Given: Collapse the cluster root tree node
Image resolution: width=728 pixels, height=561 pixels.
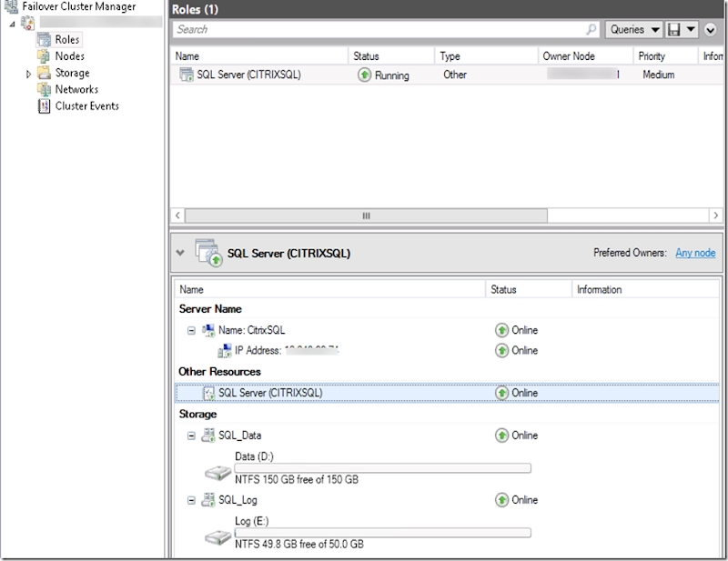Looking at the screenshot, I should tap(12, 23).
